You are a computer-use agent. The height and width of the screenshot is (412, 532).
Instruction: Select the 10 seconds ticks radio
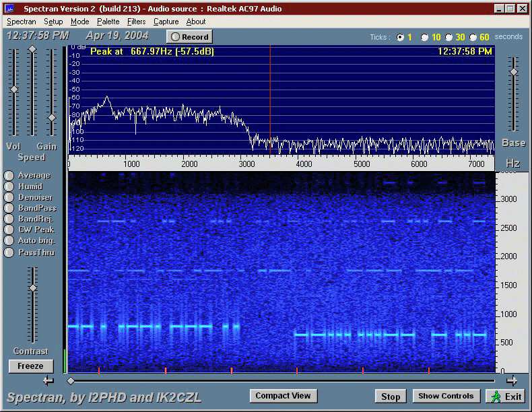(x=425, y=37)
